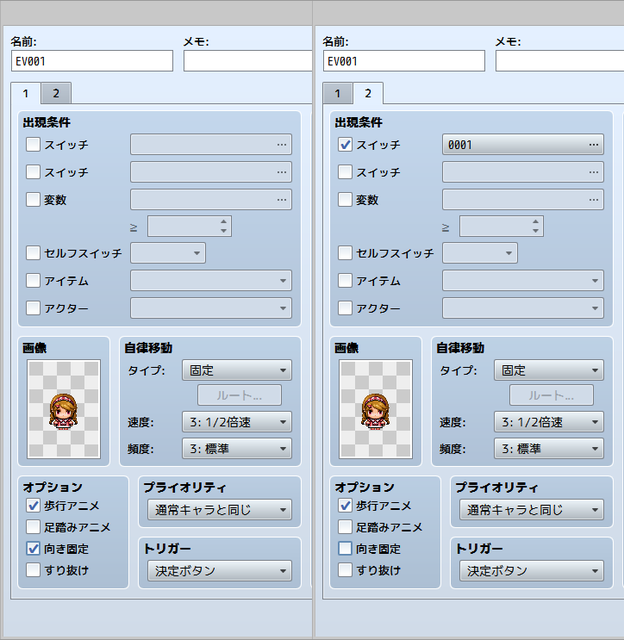Select tab 2 in right panel
This screenshot has height=640, width=624.
pos(368,93)
